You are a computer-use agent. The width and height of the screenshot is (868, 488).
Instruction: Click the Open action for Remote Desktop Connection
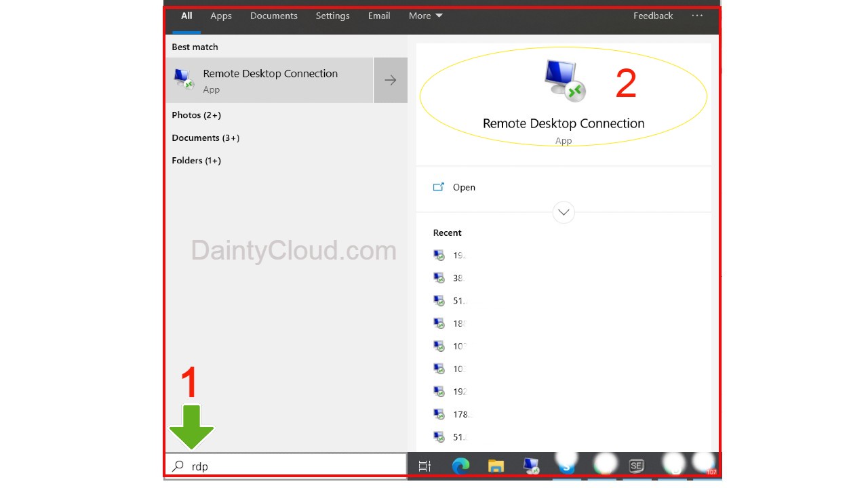click(464, 187)
